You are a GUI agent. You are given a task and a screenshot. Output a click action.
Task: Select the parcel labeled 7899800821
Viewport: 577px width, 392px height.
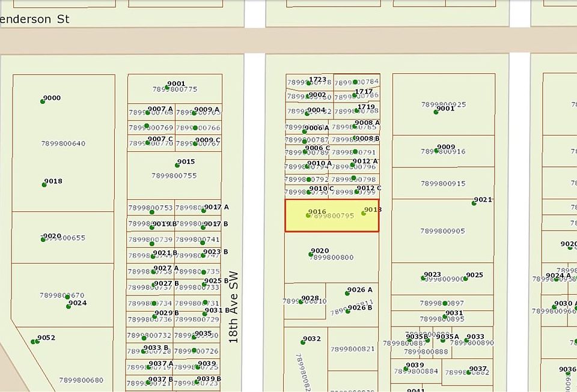coord(352,349)
